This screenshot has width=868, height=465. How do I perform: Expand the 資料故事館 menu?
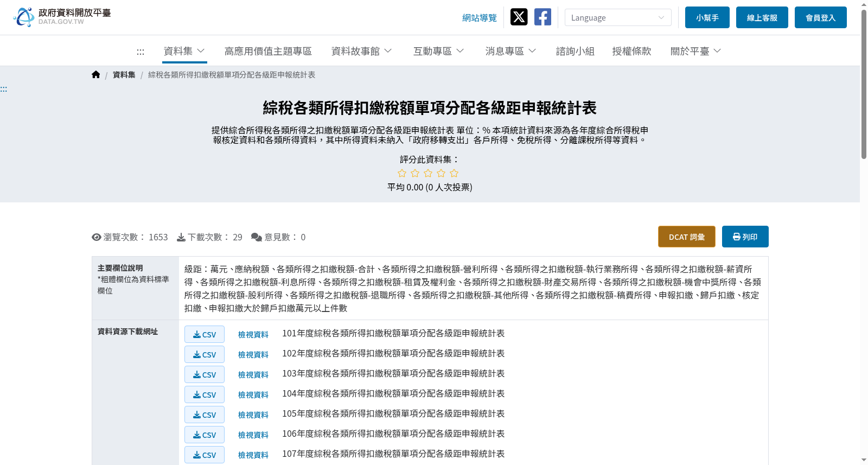click(362, 51)
